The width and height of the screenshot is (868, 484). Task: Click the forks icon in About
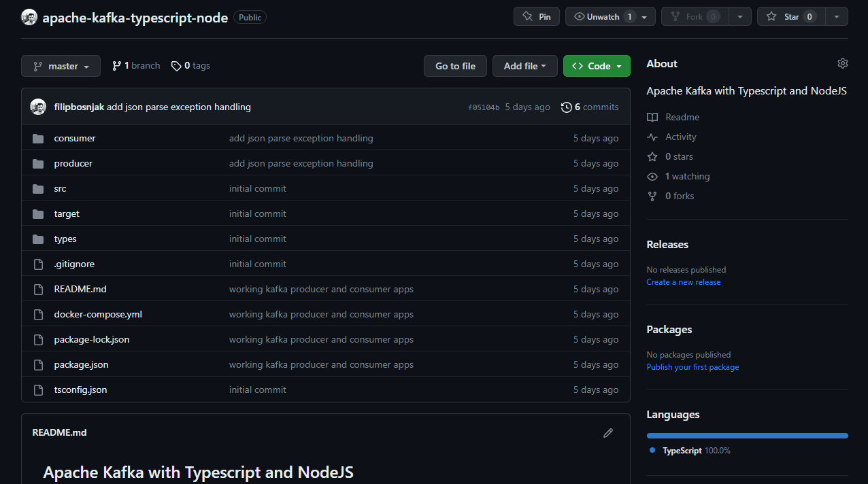(x=652, y=196)
